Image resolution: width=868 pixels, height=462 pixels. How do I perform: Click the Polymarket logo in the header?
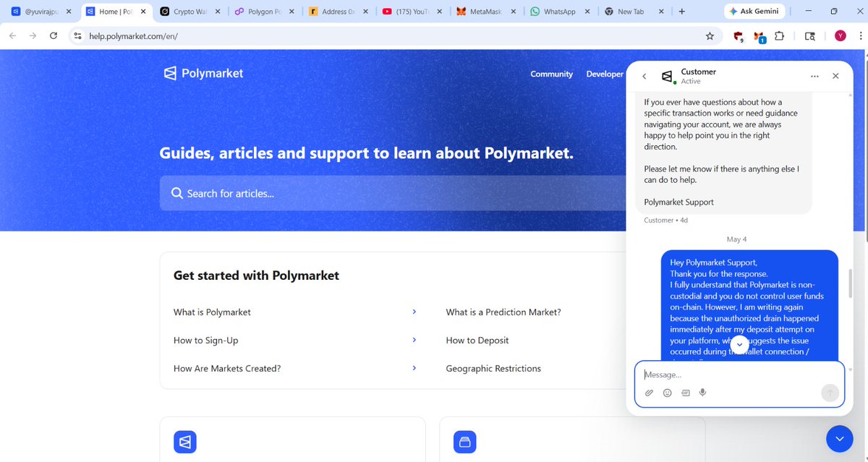203,73
